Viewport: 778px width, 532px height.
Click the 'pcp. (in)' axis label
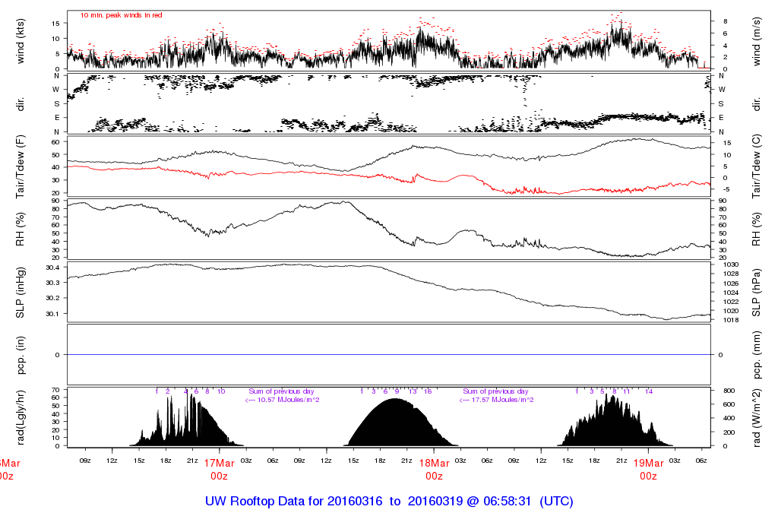pyautogui.click(x=21, y=355)
